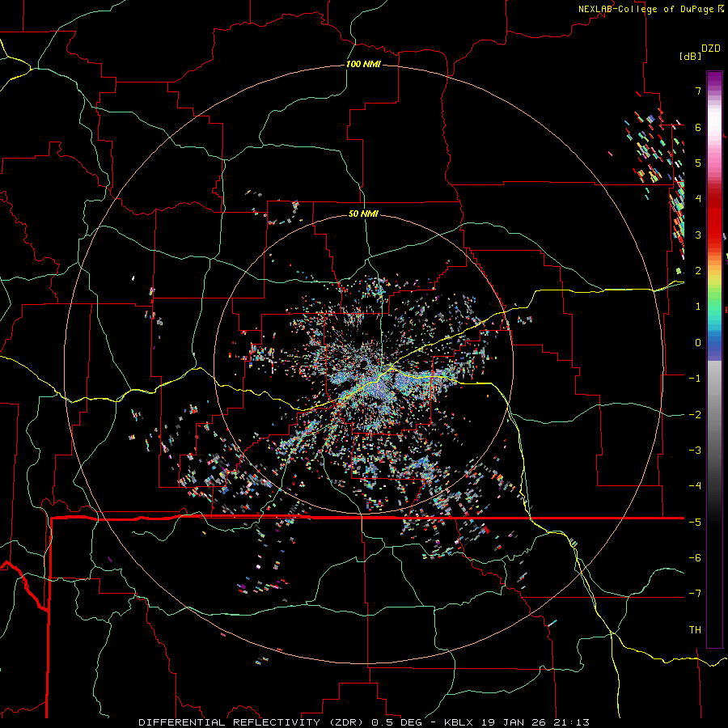Click the -5 value on color scale
Image resolution: width=728 pixels, height=728 pixels.
tap(695, 523)
